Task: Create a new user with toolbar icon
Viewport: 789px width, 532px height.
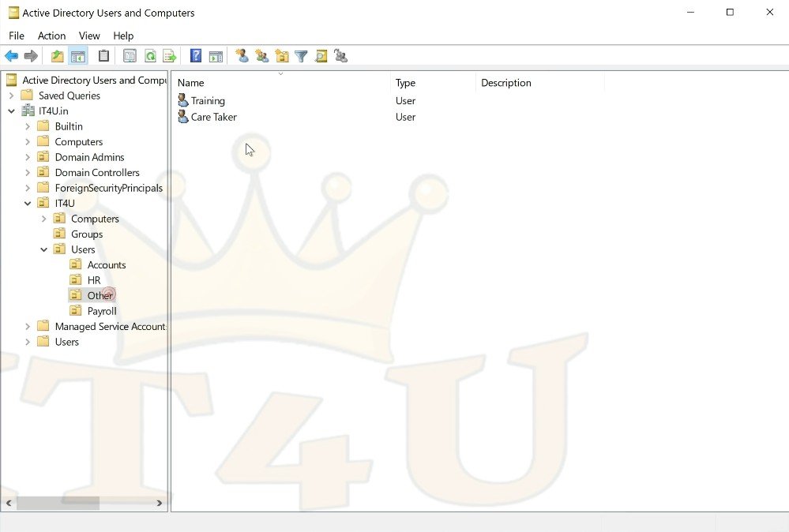Action: 242,56
